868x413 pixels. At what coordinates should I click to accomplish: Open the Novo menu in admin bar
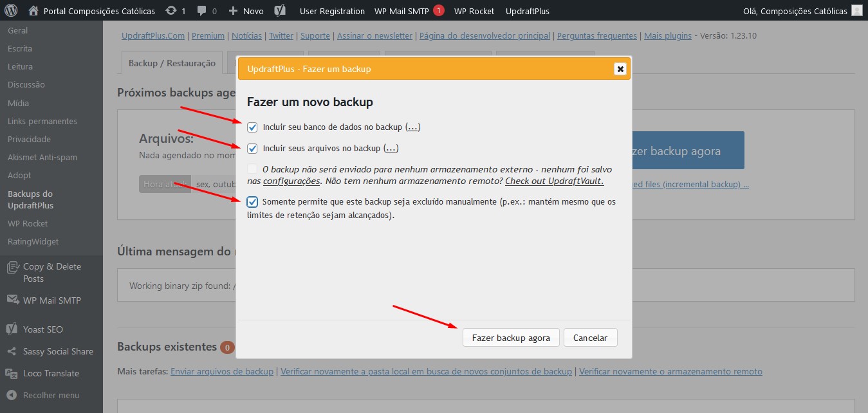[x=246, y=11]
